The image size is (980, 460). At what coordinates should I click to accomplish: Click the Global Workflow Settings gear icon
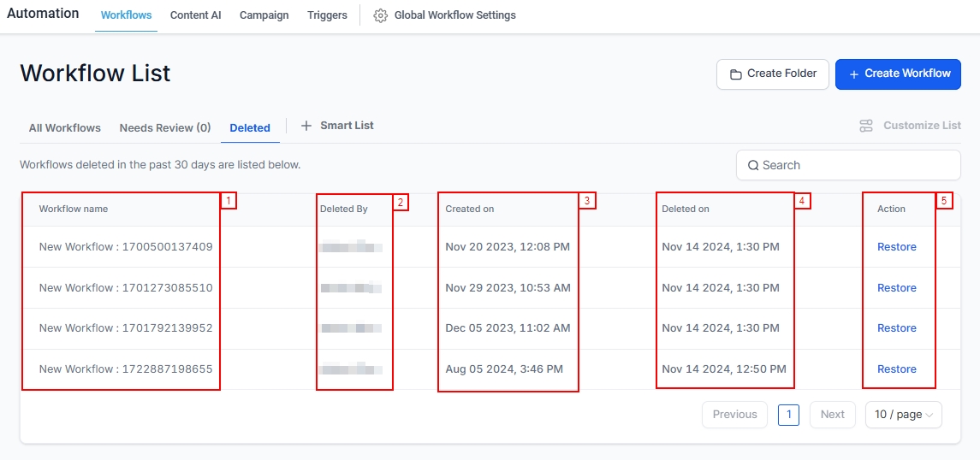pos(381,15)
